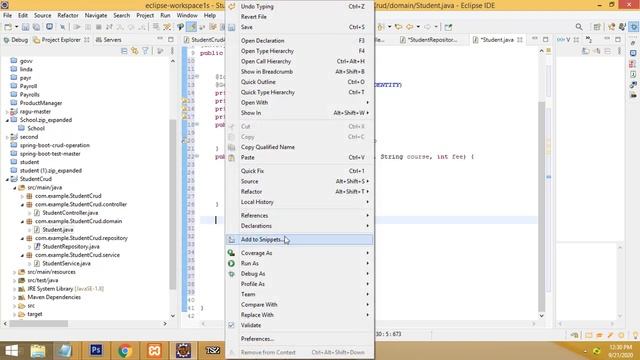Select the ProductManager project
640x360 pixels.
click(41, 103)
